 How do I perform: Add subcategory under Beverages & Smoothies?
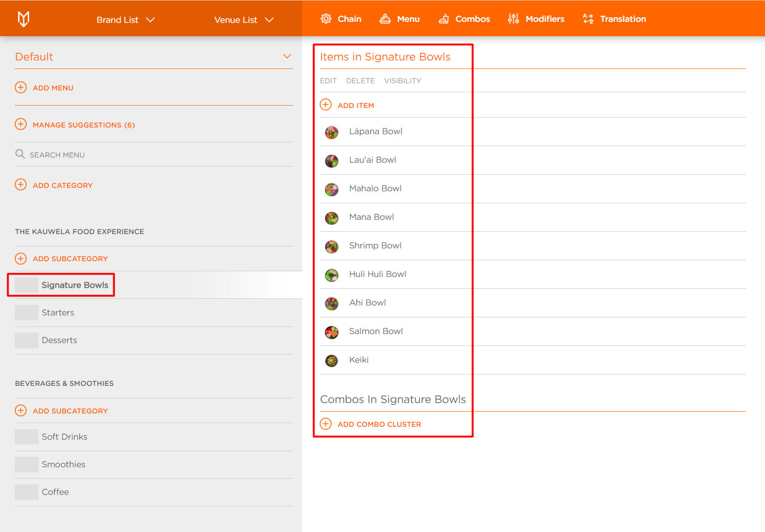pos(70,411)
